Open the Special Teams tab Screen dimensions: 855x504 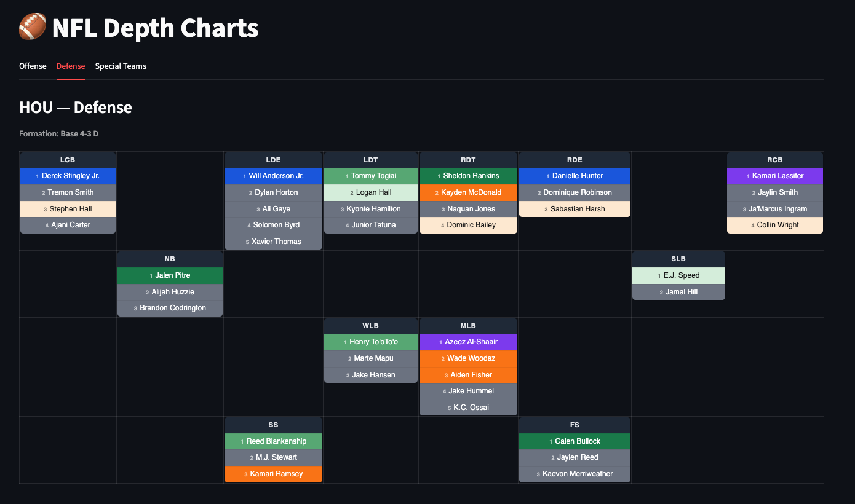pos(121,66)
